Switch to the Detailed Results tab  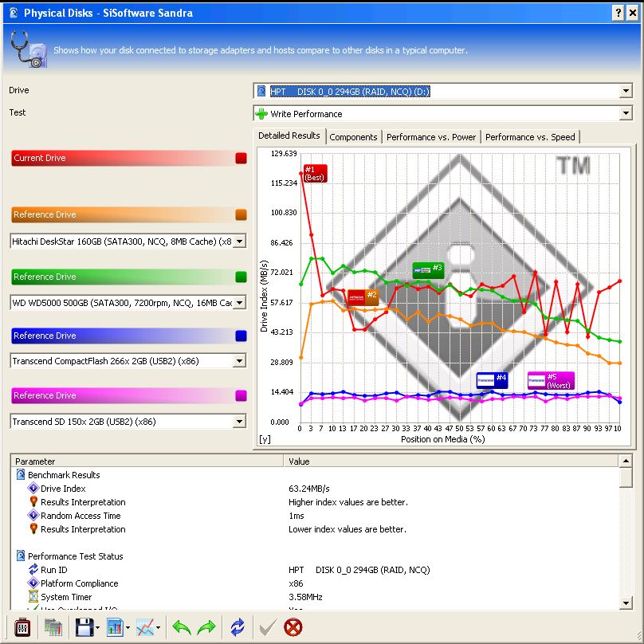289,135
